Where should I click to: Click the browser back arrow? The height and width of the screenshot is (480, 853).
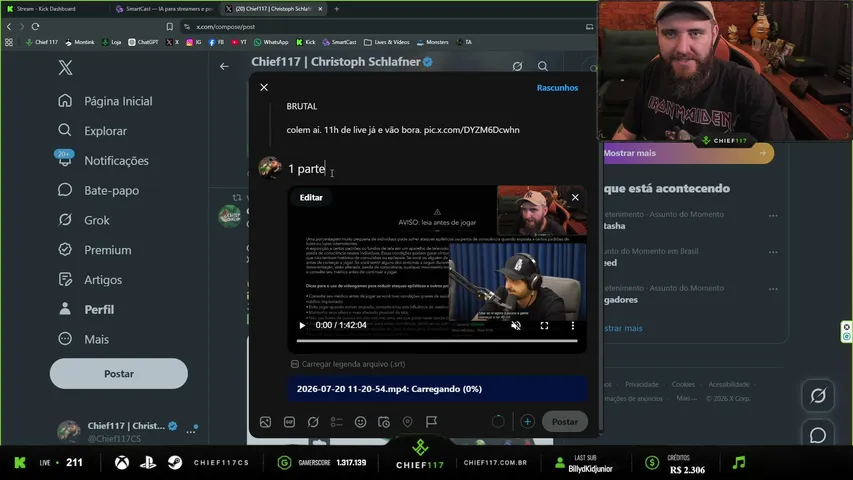click(x=9, y=26)
